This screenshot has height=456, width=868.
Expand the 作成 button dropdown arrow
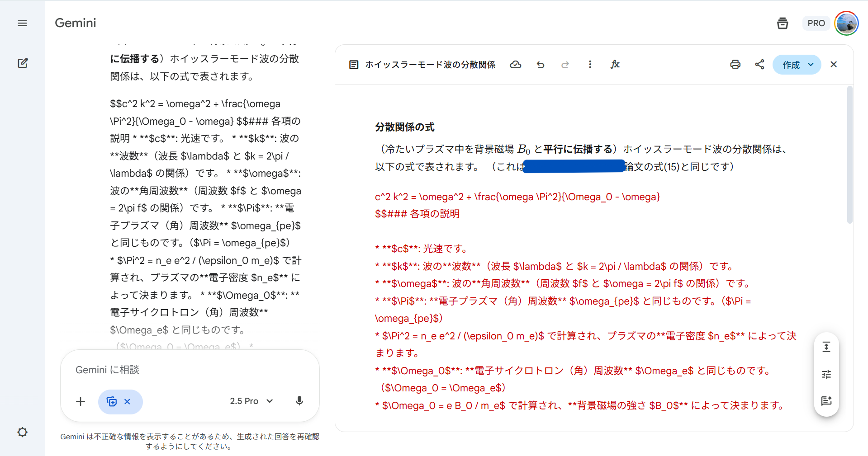(x=811, y=65)
